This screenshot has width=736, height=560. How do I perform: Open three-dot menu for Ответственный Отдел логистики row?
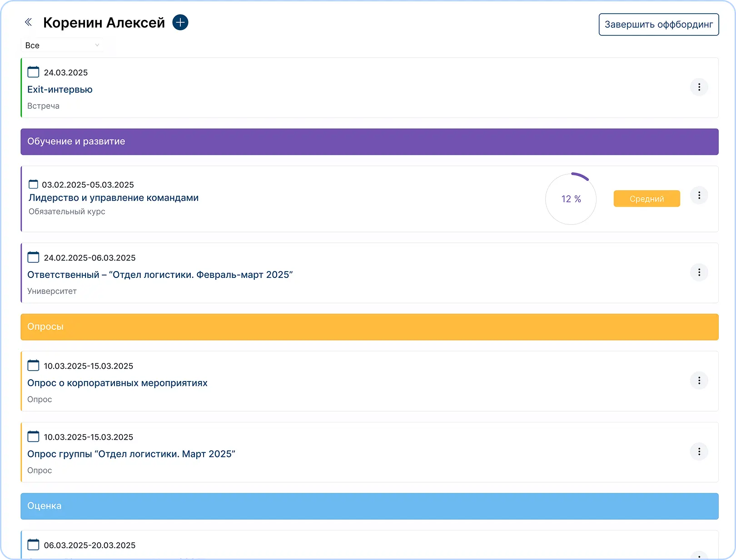pyautogui.click(x=699, y=273)
